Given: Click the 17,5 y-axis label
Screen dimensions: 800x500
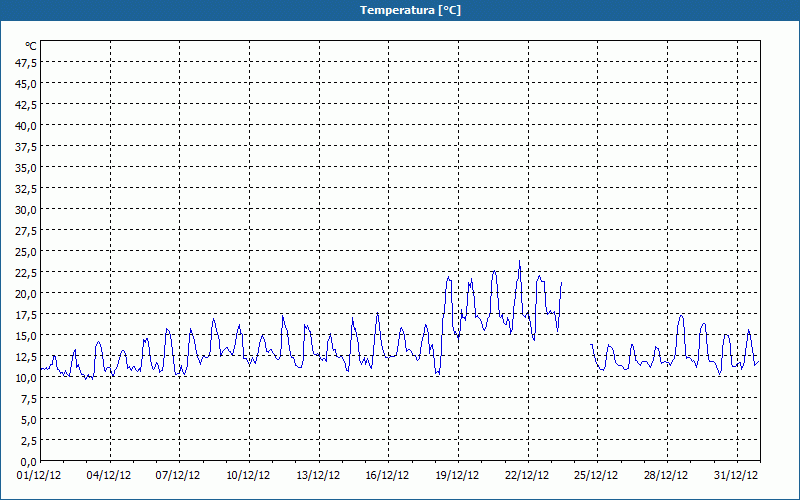Looking at the screenshot, I should tap(26, 315).
